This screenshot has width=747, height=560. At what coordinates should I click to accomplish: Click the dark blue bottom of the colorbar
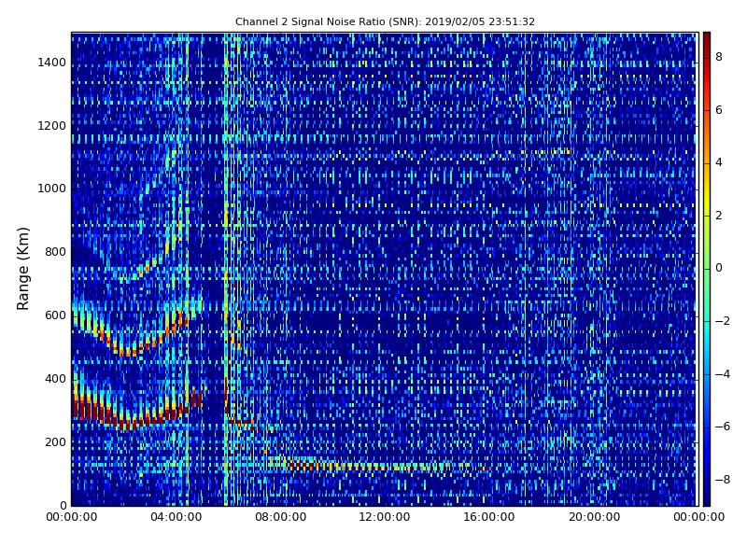pyautogui.click(x=707, y=496)
